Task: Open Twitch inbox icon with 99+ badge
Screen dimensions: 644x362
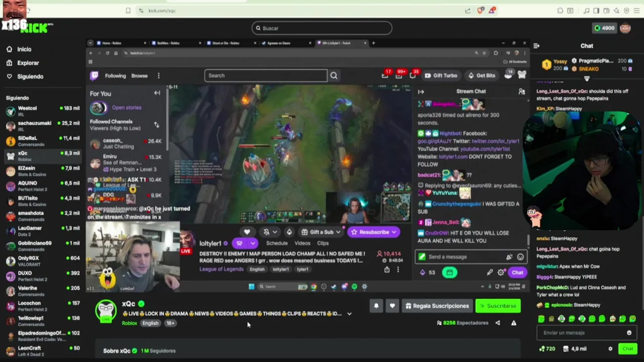Action: (399, 75)
